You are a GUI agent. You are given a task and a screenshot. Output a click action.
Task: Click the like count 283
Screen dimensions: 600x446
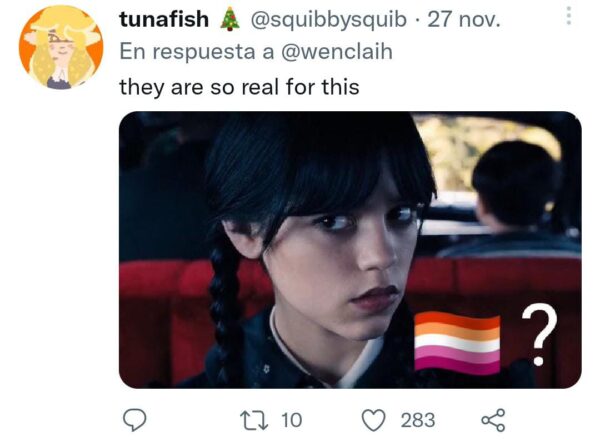click(418, 420)
